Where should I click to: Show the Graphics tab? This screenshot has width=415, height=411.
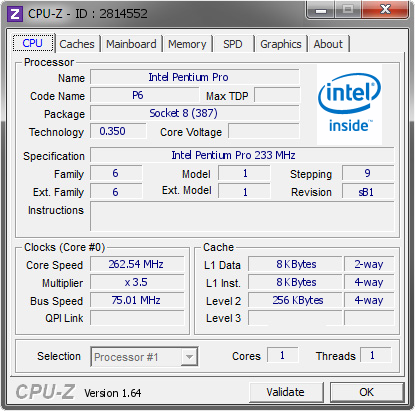pyautogui.click(x=281, y=44)
